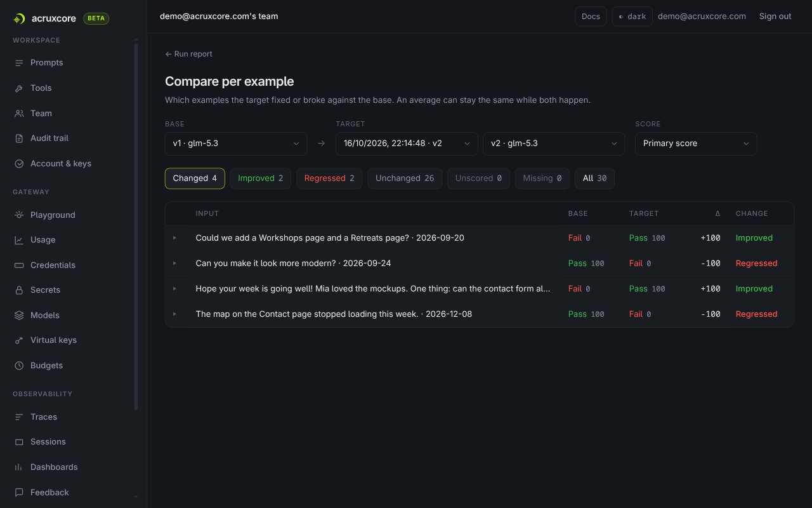Open the Primary score dropdown
812x508 pixels.
696,144
